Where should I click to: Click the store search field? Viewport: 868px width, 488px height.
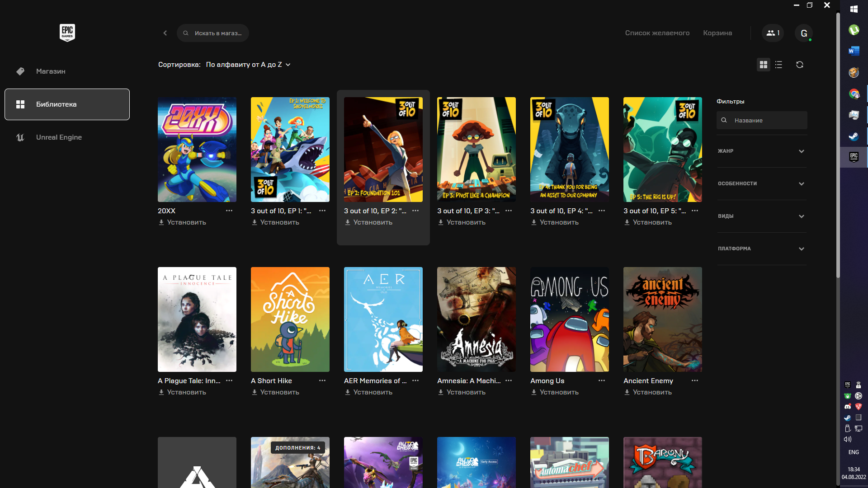[x=213, y=33]
